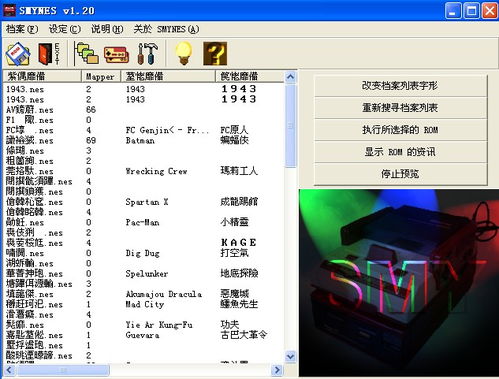Click the 改变档案列表字形 button
Viewport: 499px width, 379px height.
click(400, 86)
